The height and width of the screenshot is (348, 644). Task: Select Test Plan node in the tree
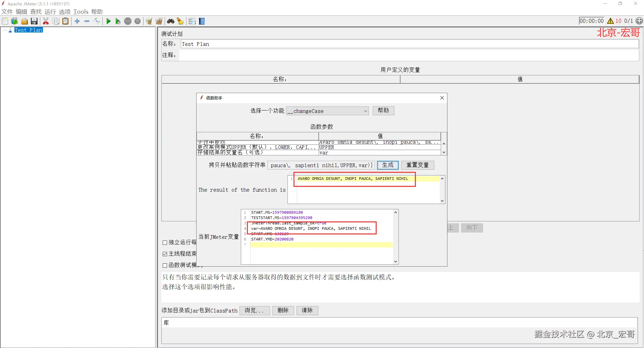(29, 30)
